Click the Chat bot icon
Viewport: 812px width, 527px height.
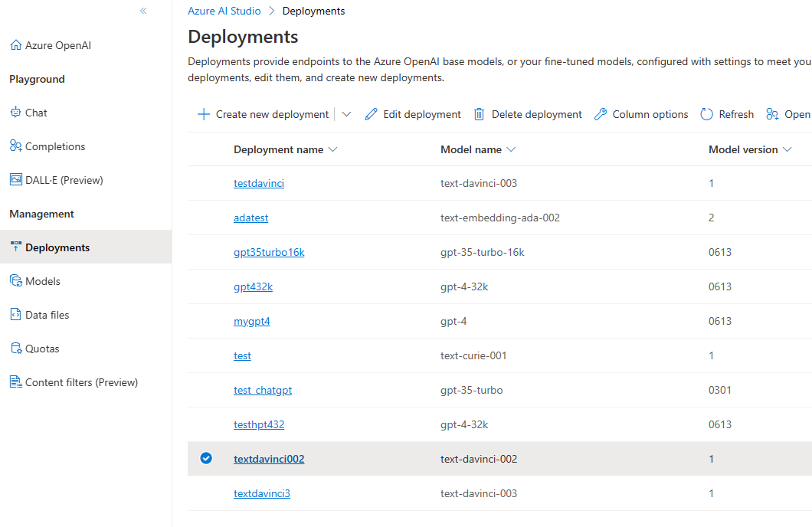[x=16, y=113]
